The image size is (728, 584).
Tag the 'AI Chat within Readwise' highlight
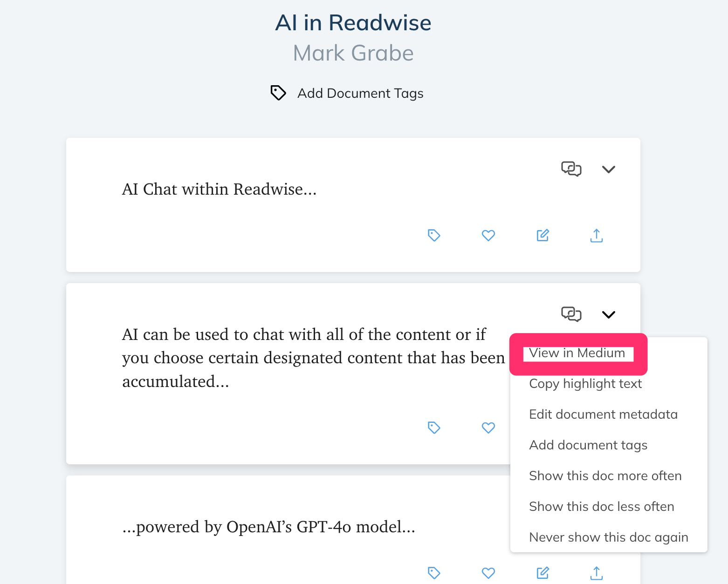click(434, 235)
